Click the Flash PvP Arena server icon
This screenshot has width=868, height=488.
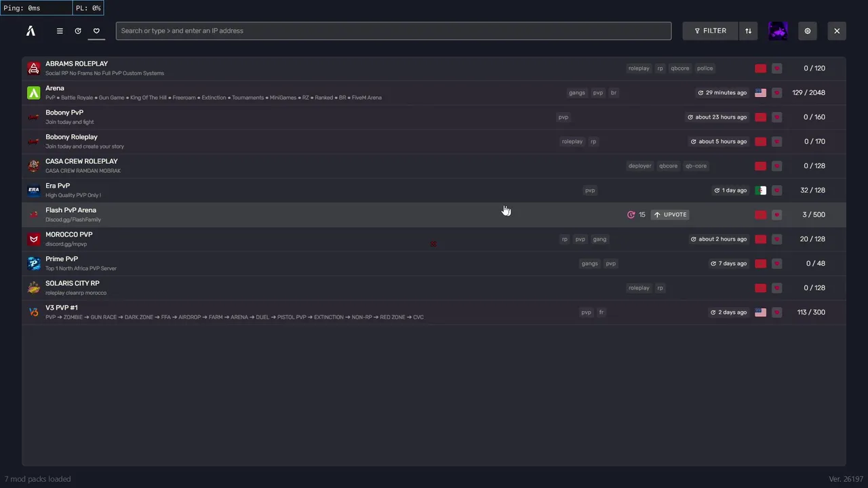(x=33, y=214)
